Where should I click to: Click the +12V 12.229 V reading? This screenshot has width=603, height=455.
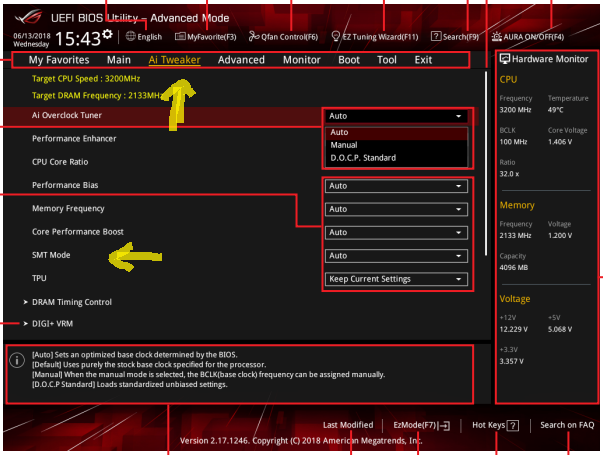pyautogui.click(x=514, y=330)
